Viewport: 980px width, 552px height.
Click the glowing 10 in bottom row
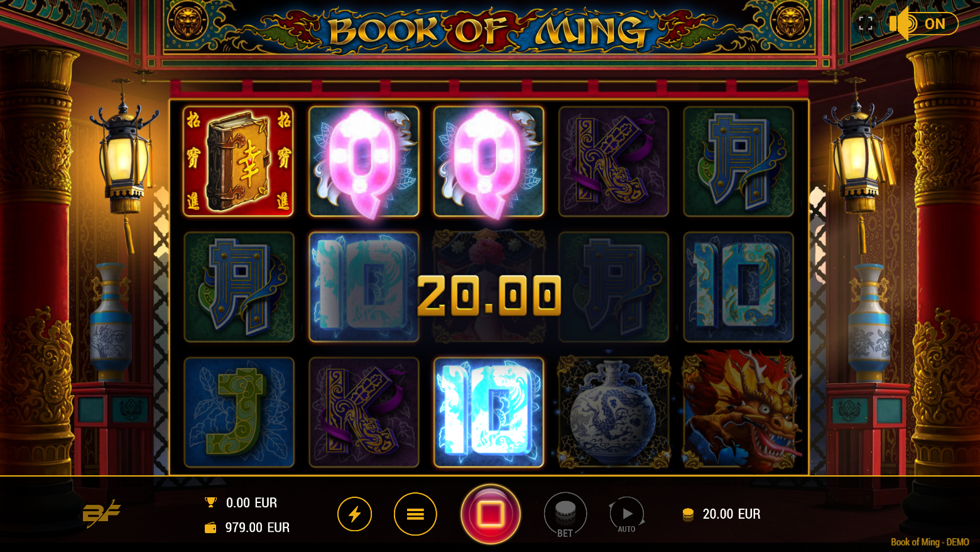click(x=489, y=412)
